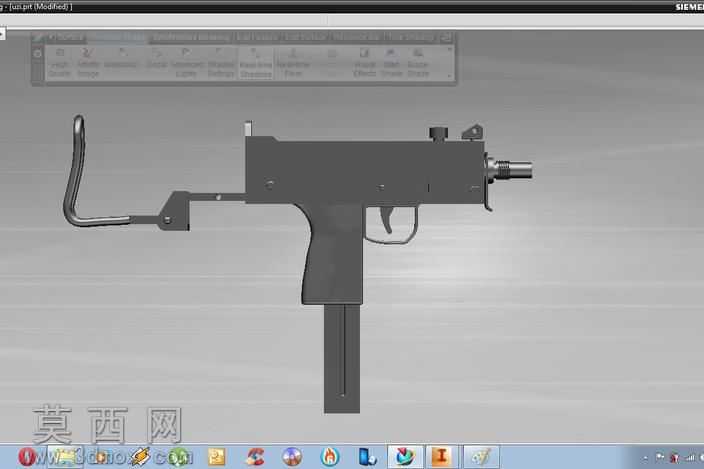The height and width of the screenshot is (469, 704).
Task: Select the magazine of the gun model
Action: pyautogui.click(x=342, y=358)
